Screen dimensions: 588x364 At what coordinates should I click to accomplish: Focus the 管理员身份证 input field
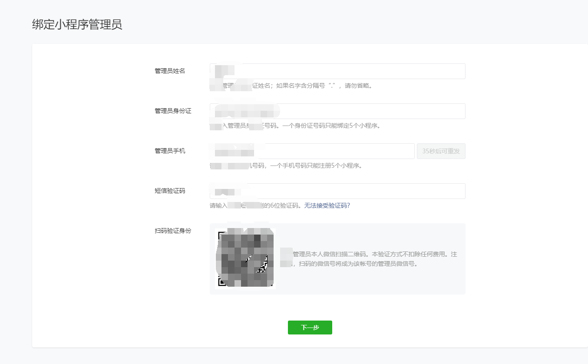tap(337, 111)
